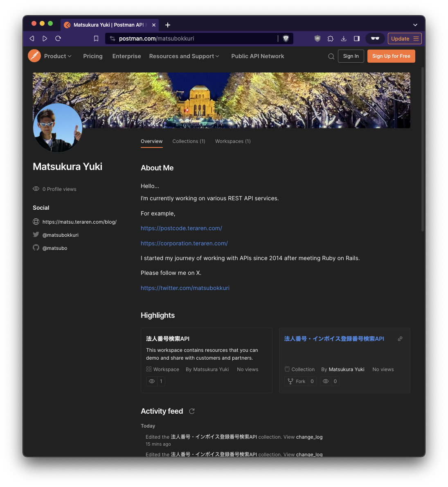This screenshot has height=487, width=448.
Task: Toggle the browser sidebar panel icon
Action: [357, 39]
